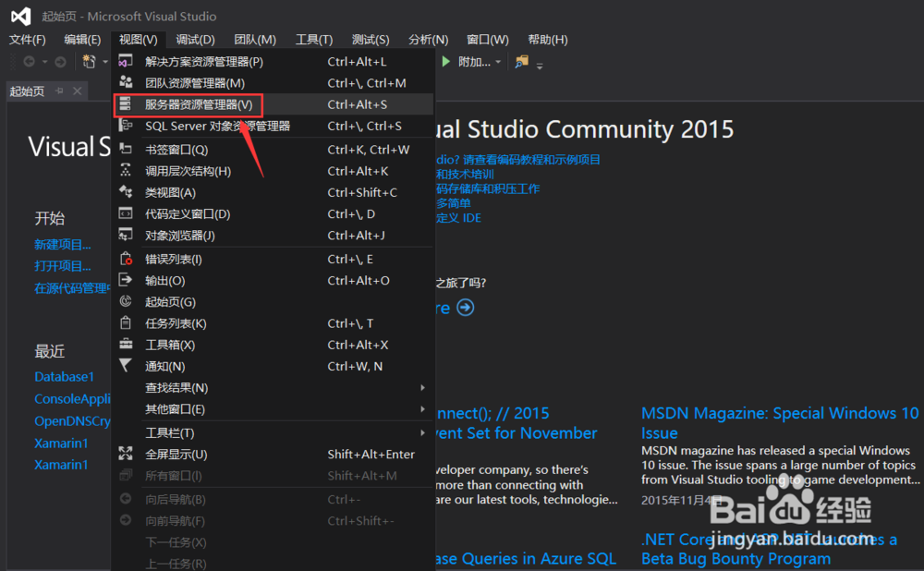Open the 附加... dropdown arrow

click(498, 62)
